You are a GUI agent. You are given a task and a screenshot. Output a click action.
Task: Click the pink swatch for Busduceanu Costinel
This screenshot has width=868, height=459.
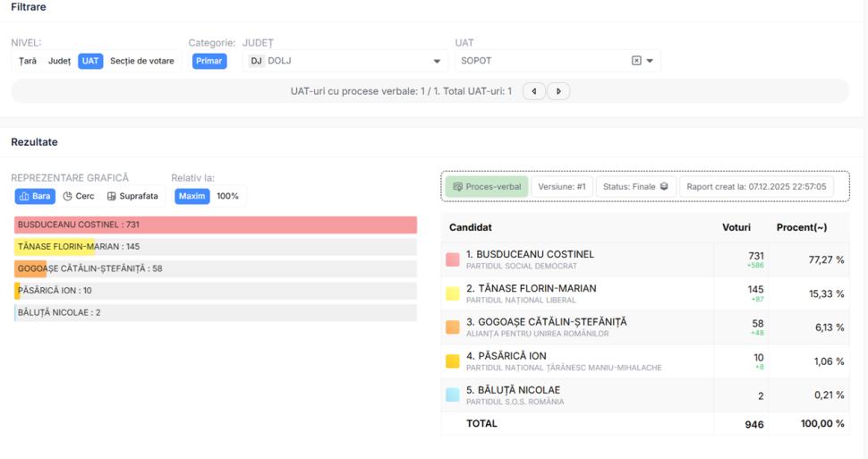tap(453, 259)
